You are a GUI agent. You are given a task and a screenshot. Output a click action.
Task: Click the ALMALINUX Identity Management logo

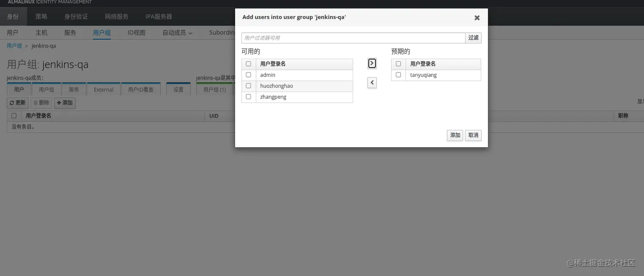[x=50, y=2]
